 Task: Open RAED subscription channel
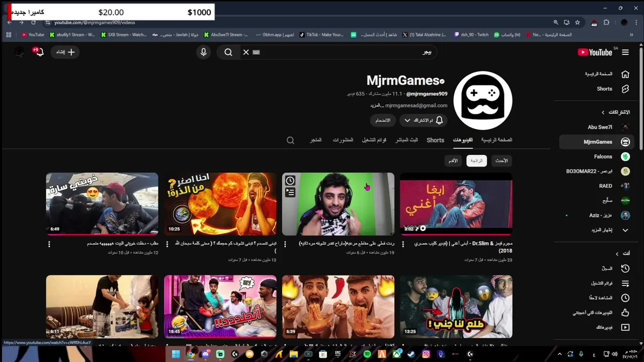tap(607, 186)
